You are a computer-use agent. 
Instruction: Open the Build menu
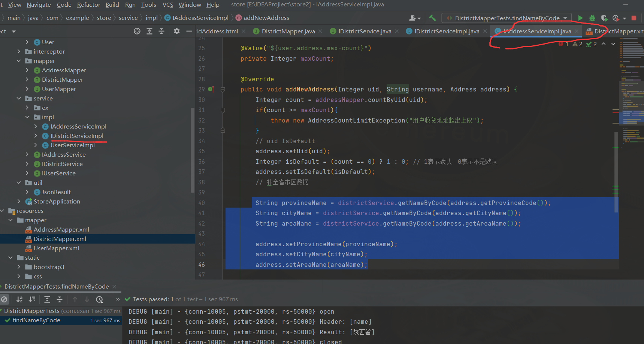(x=112, y=4)
